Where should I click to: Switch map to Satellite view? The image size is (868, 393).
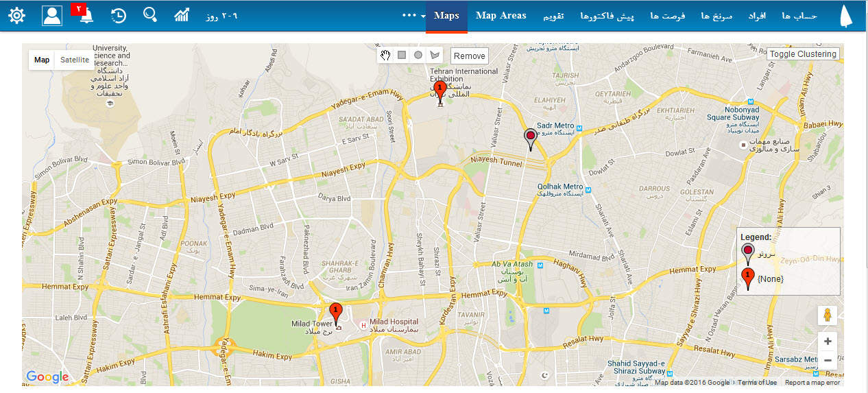point(75,60)
